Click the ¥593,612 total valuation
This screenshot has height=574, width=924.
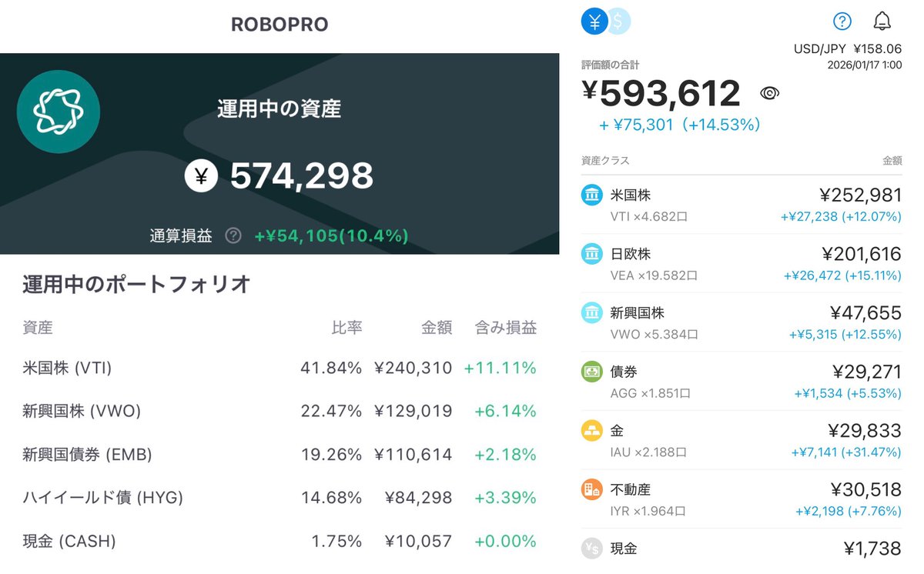coord(661,93)
